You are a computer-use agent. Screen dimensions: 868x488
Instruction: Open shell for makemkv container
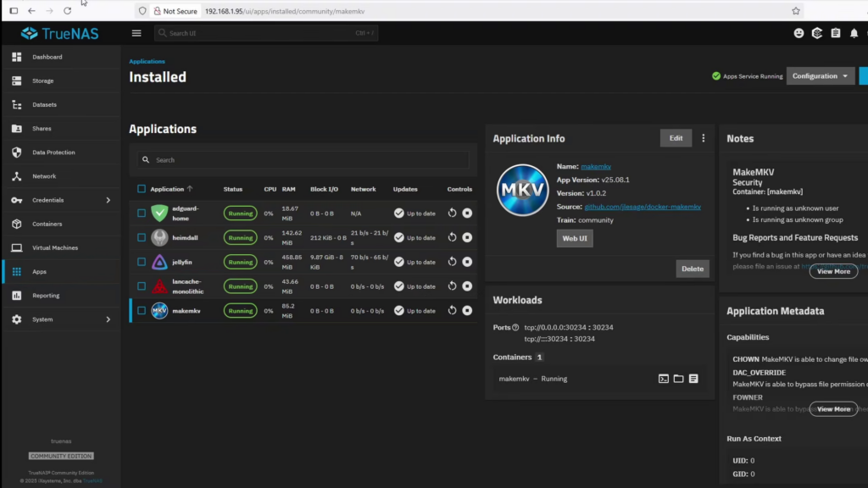tap(664, 379)
